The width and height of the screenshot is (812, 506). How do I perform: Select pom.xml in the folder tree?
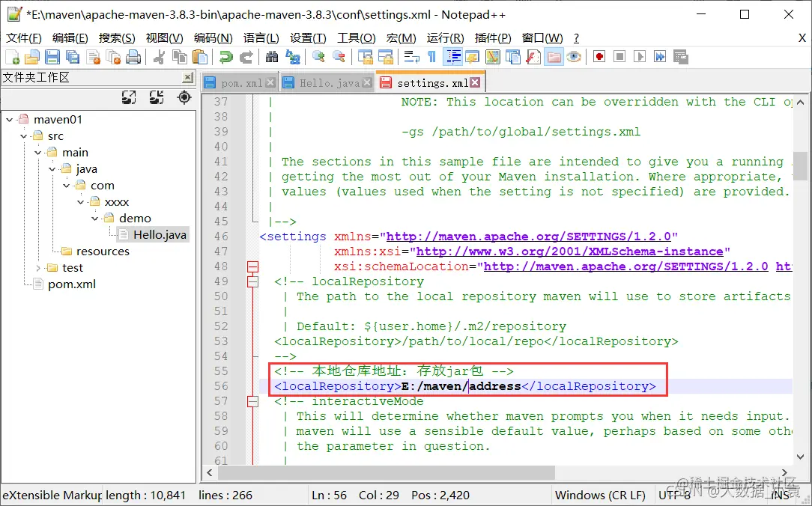point(72,284)
